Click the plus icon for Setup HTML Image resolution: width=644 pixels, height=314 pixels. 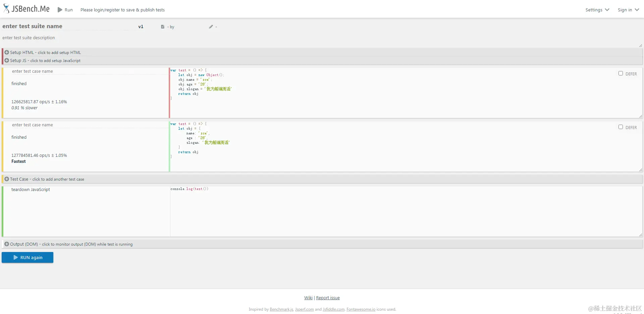click(x=7, y=52)
